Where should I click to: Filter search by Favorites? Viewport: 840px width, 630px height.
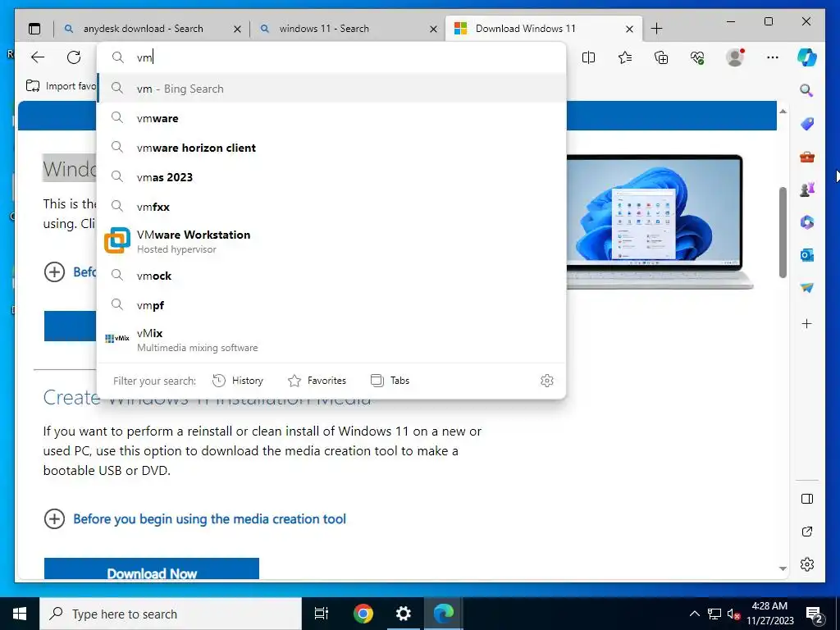pyautogui.click(x=317, y=381)
